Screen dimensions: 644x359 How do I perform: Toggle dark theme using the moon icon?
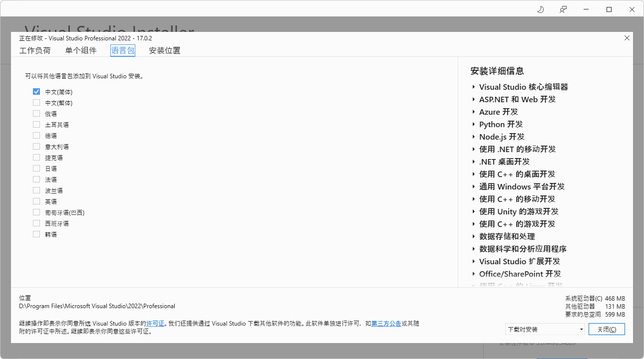click(540, 9)
